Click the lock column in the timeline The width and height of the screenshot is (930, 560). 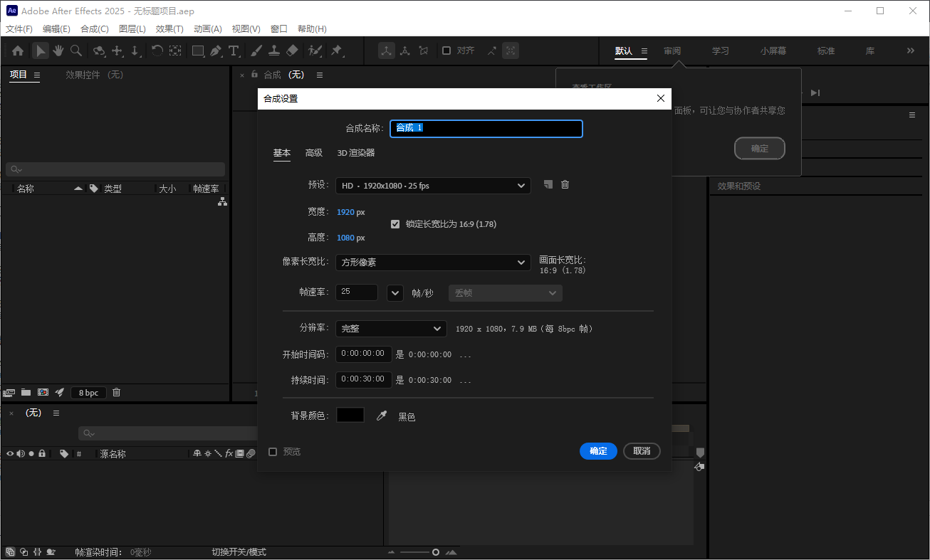point(42,453)
